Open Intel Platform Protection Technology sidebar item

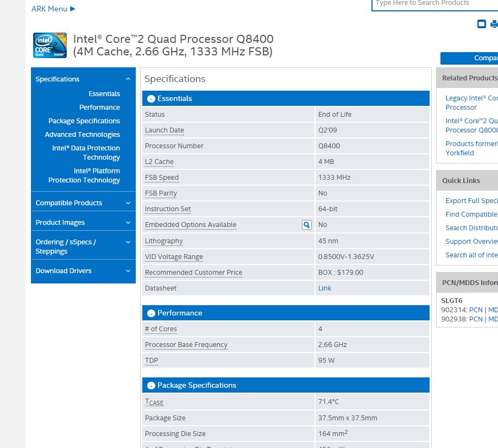pyautogui.click(x=84, y=175)
